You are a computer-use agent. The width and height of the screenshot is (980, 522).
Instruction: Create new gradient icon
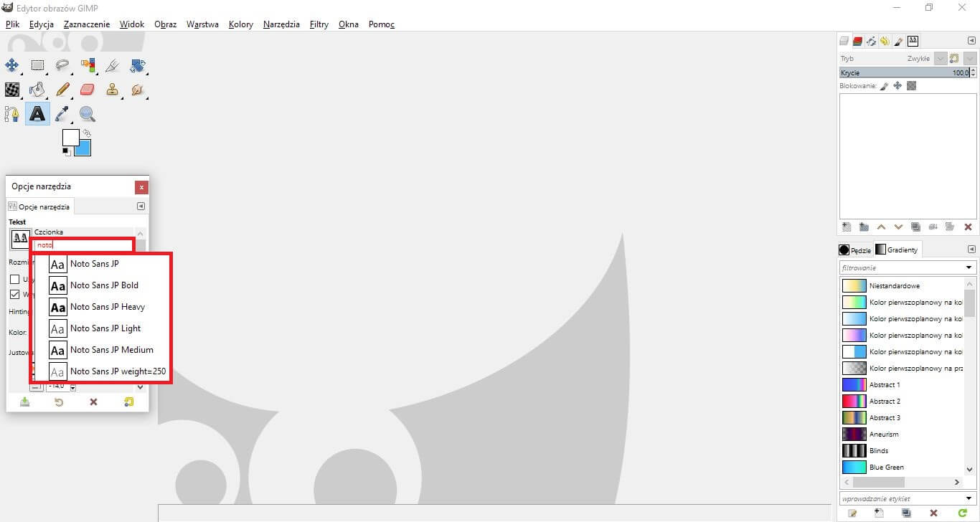879,513
